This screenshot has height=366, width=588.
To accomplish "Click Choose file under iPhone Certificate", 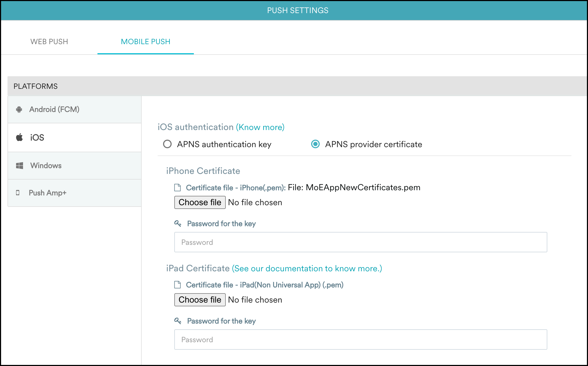I will coord(200,202).
